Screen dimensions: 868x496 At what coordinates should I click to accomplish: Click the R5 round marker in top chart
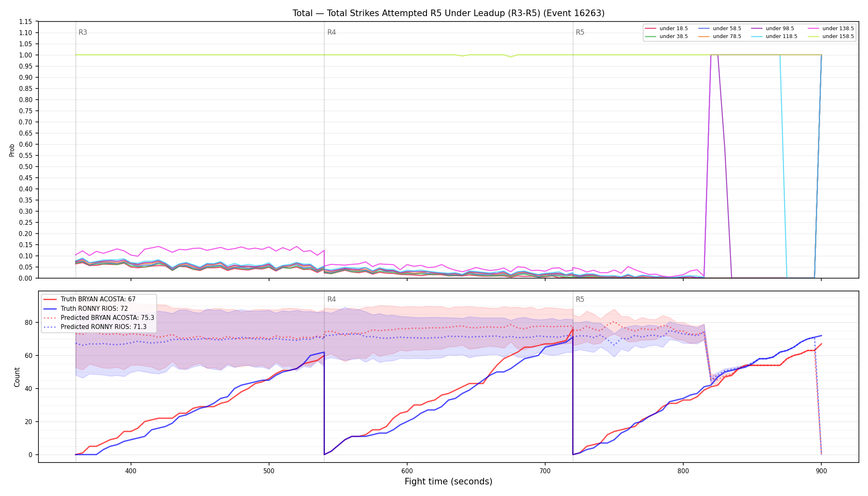tap(580, 32)
